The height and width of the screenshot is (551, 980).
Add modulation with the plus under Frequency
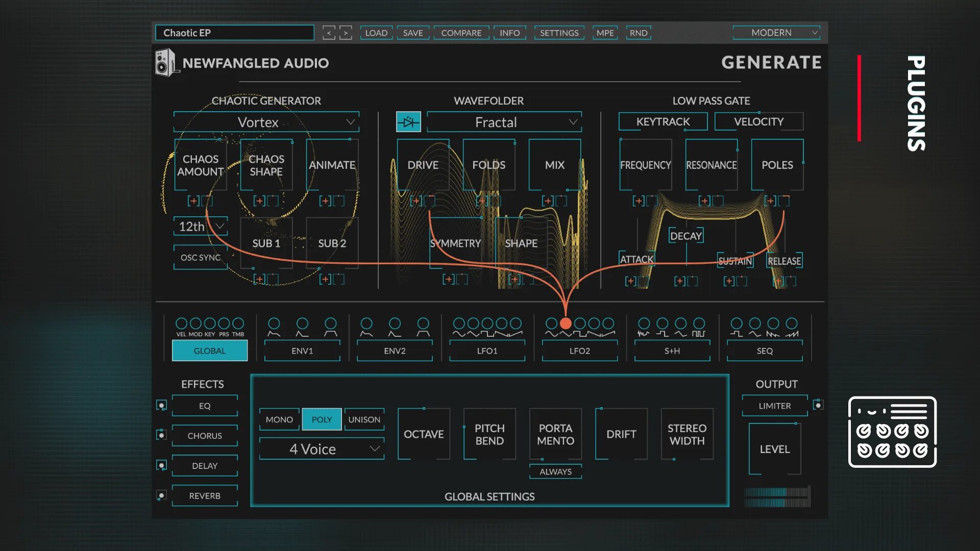click(638, 201)
